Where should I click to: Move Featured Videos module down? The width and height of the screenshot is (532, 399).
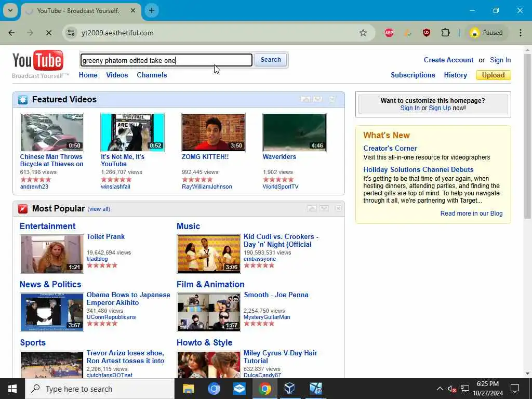click(x=317, y=99)
